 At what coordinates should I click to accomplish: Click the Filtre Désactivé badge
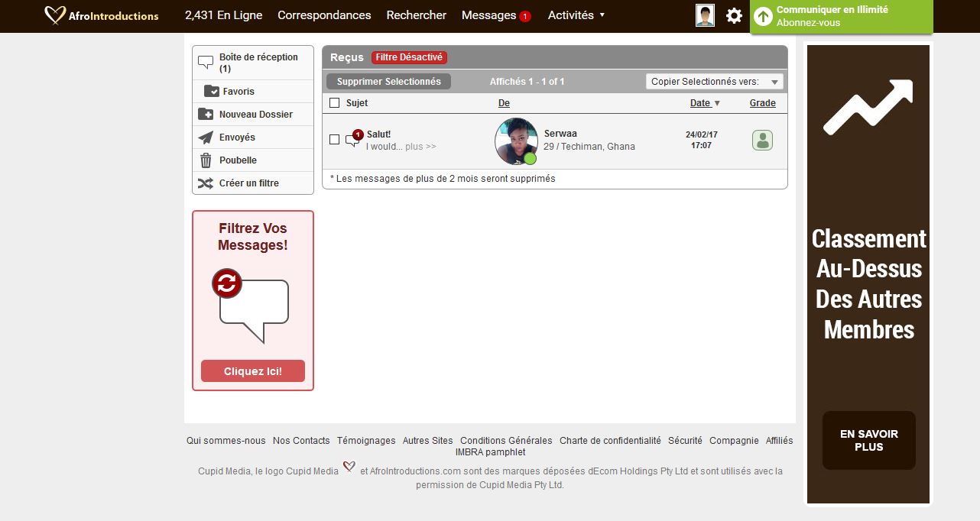(409, 57)
